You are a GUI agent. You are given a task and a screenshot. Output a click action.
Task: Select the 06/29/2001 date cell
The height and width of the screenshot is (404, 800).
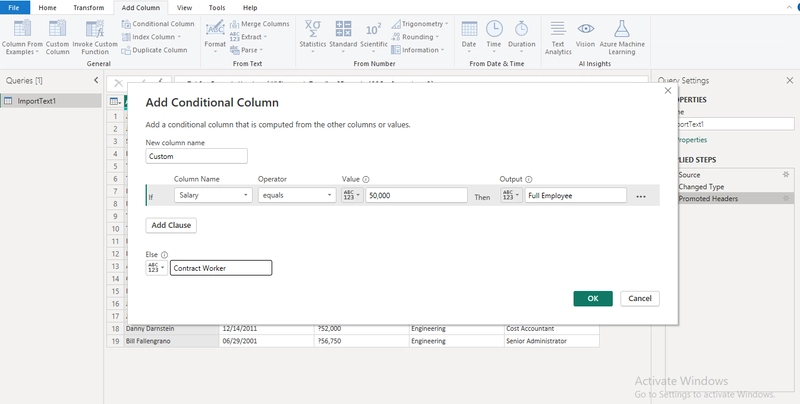pos(266,341)
